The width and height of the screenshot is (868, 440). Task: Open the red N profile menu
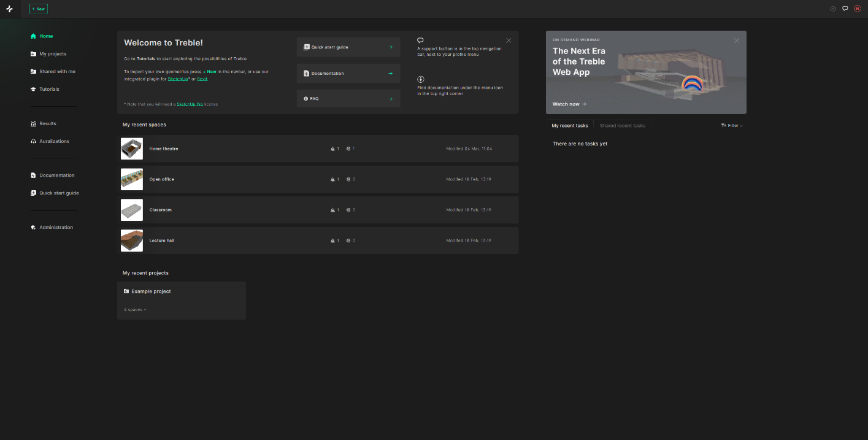tap(858, 9)
